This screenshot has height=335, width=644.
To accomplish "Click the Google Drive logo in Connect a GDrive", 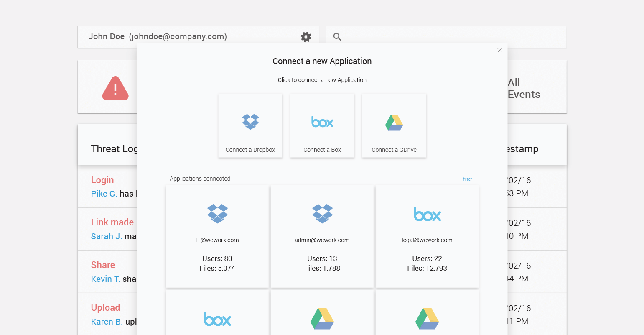I will tap(394, 123).
